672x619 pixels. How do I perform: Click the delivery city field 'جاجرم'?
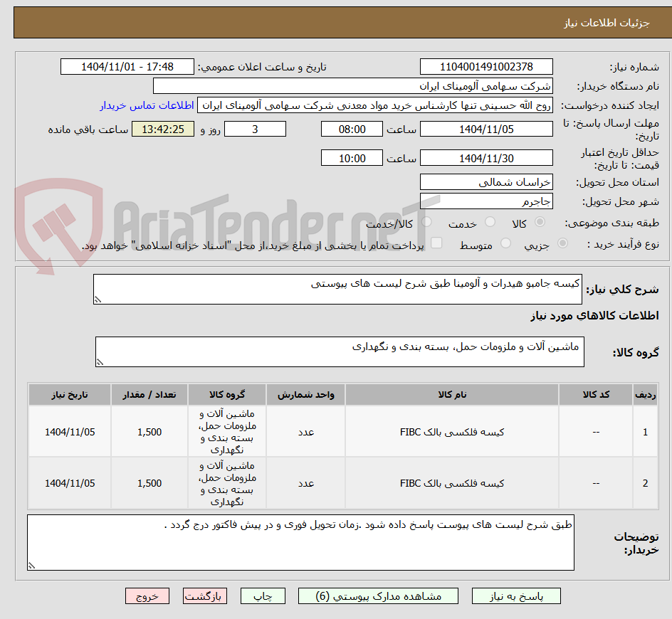[x=486, y=201]
